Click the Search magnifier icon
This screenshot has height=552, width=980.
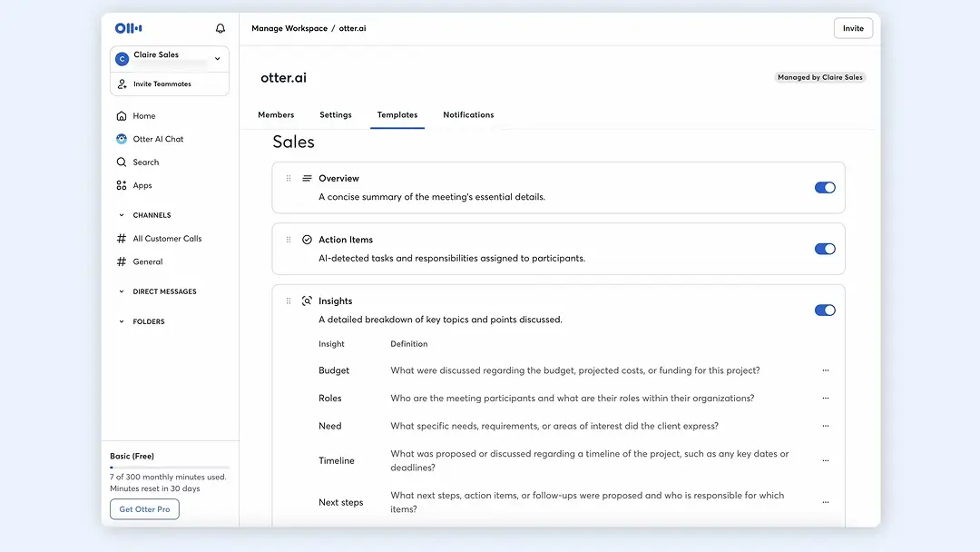[122, 162]
